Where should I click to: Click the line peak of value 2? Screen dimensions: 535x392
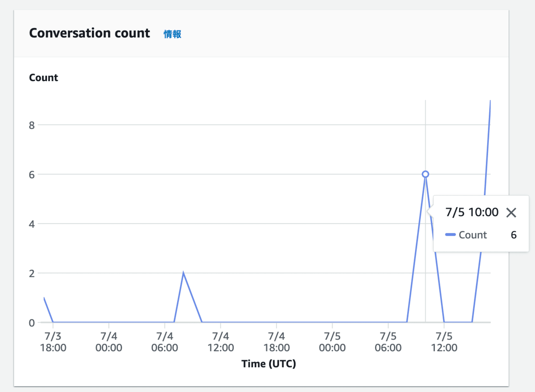pyautogui.click(x=183, y=273)
